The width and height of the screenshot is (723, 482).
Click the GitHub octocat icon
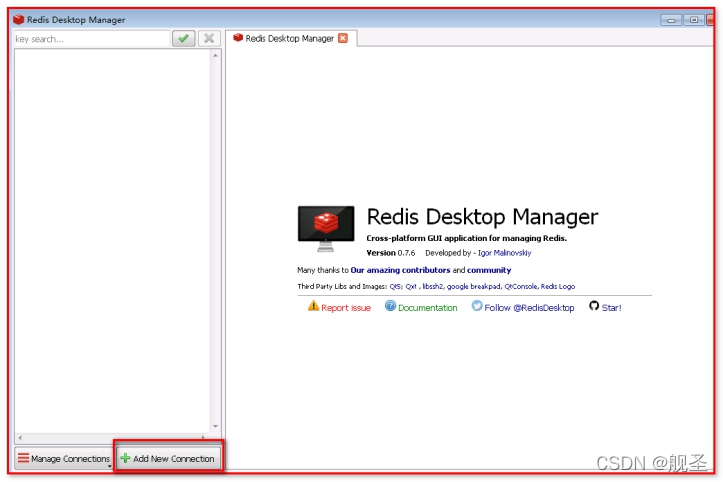coord(594,306)
